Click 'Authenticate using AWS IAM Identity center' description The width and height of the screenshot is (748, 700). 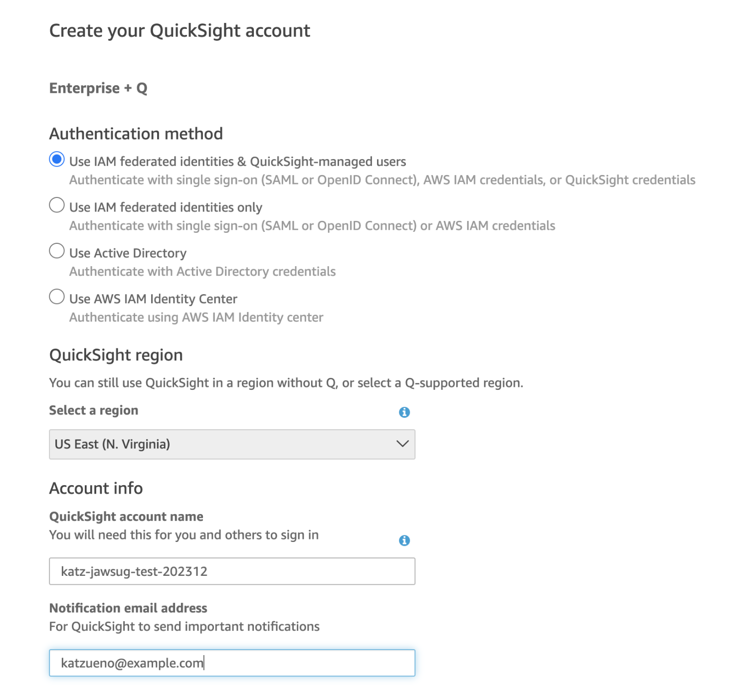[x=196, y=318]
